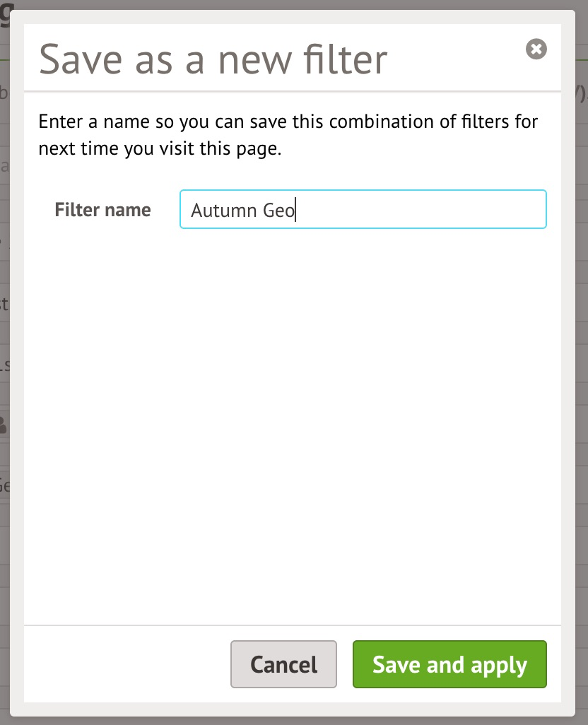Close the dialog with the X icon
588x725 pixels.
click(536, 49)
